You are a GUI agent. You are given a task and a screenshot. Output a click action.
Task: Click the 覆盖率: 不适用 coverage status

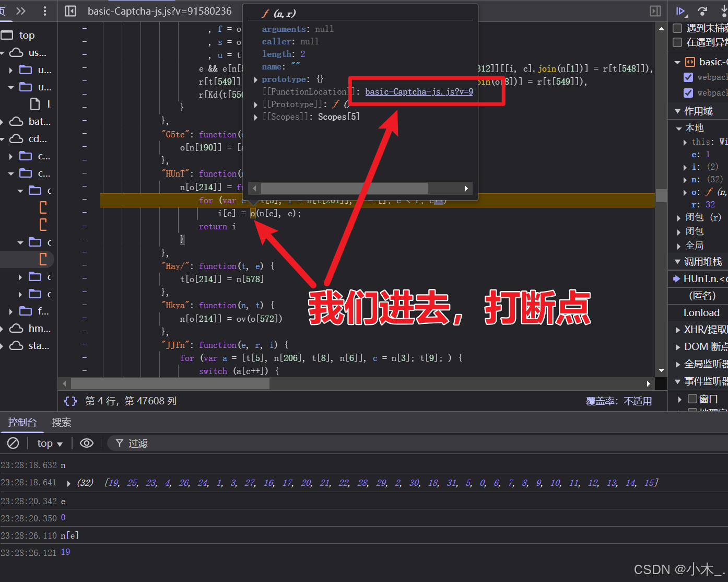[619, 401]
